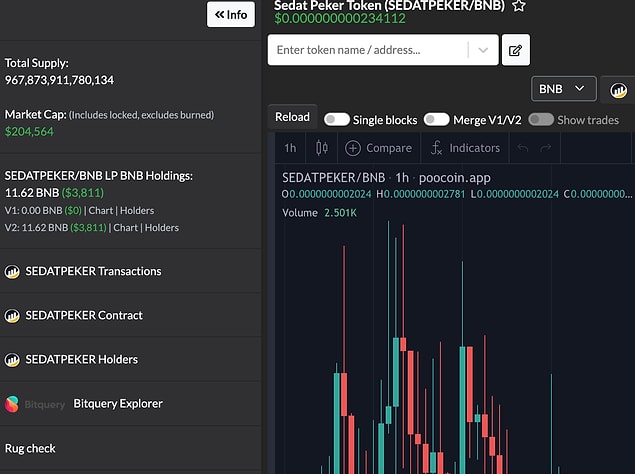Enable the Merge V1/V2 switch
The image size is (635, 474).
click(x=436, y=120)
